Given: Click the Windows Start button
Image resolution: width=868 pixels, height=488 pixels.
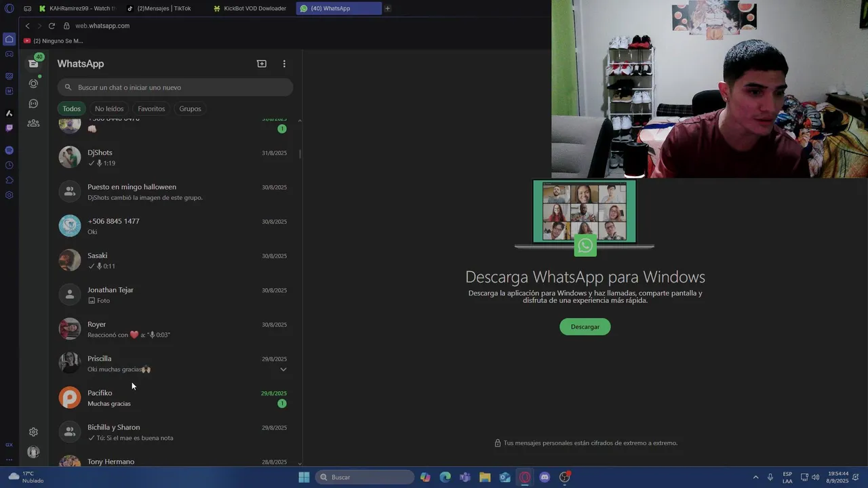Looking at the screenshot, I should (304, 477).
